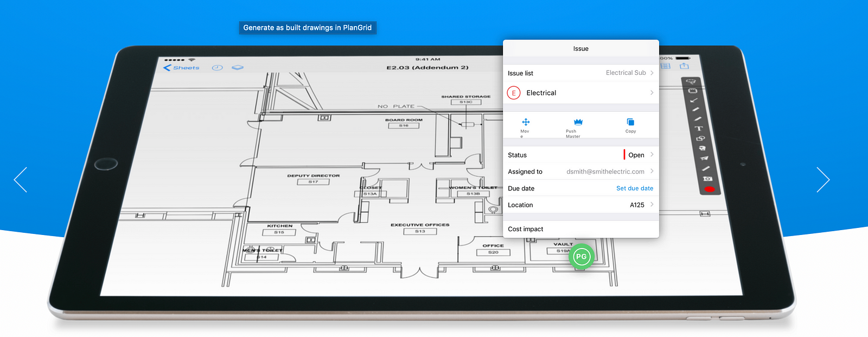The image size is (868, 337).
Task: Select the camera photo tool
Action: coord(707,179)
